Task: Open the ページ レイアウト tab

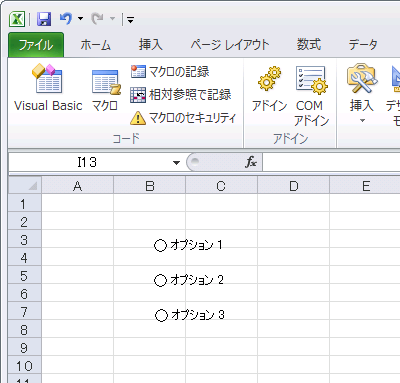Action: (230, 45)
